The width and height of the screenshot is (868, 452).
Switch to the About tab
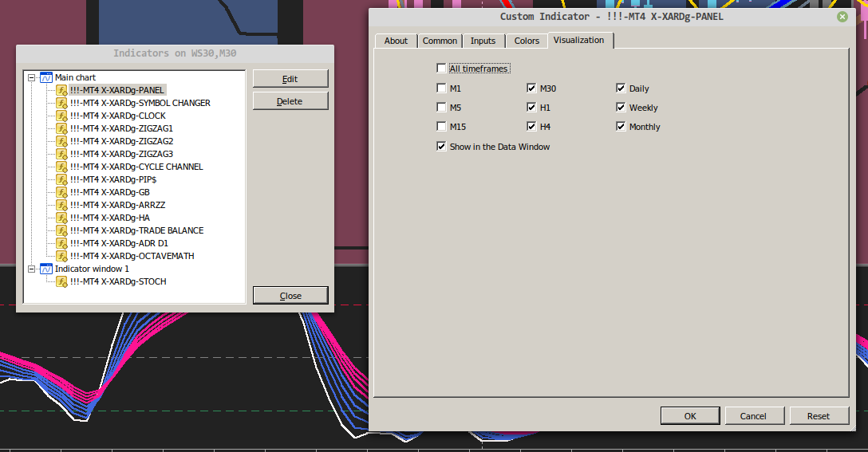[396, 41]
